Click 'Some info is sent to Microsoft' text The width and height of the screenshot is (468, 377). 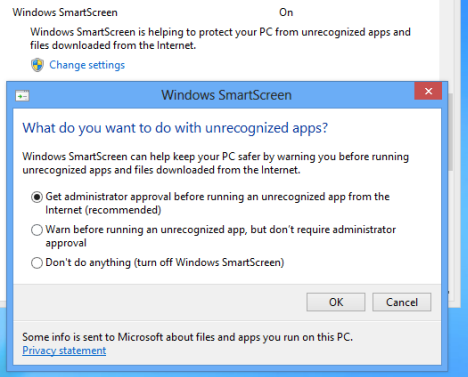coord(187,337)
